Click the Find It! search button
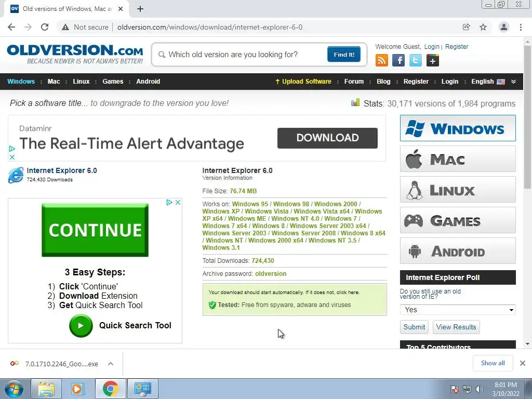The width and height of the screenshot is (532, 399). (x=344, y=54)
